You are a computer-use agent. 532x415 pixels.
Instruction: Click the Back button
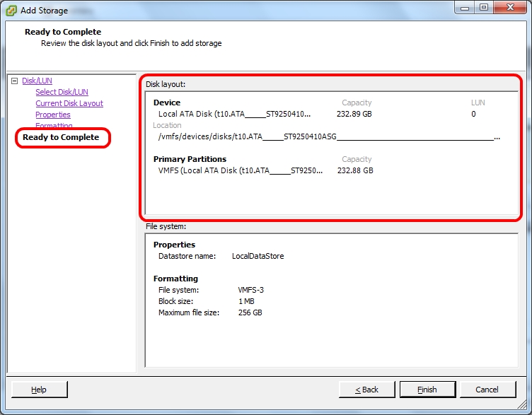366,390
